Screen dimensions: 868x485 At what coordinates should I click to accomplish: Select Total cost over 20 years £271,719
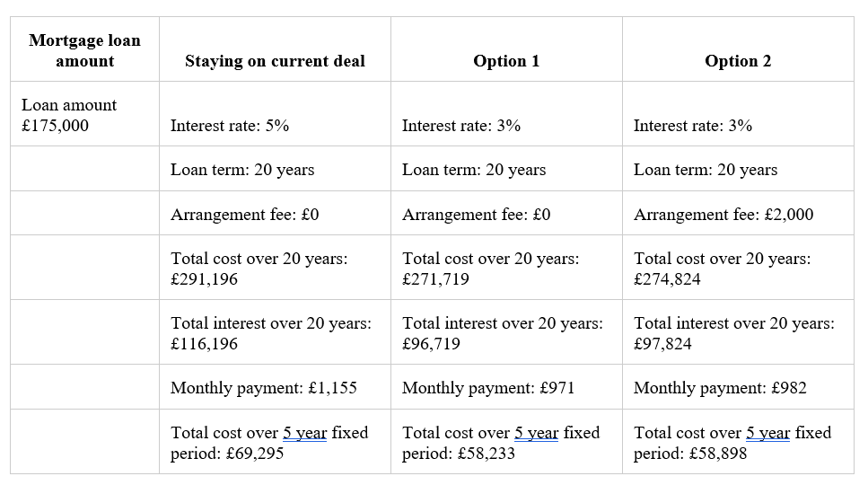[x=506, y=268]
